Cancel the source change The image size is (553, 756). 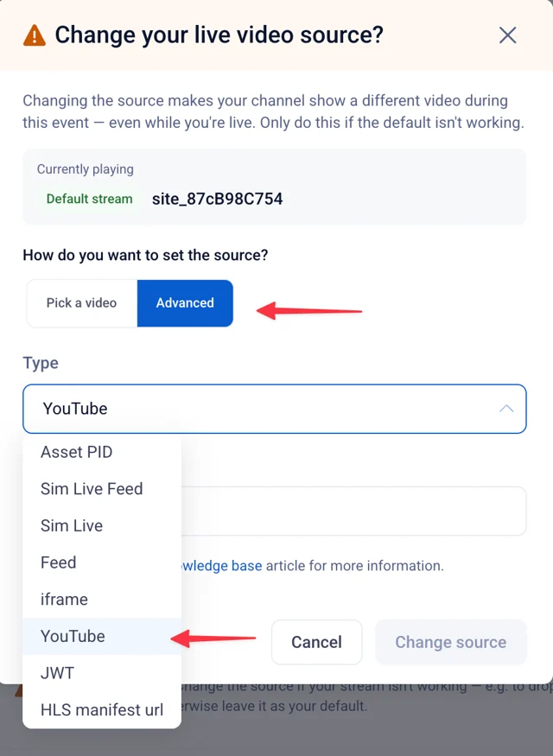tap(317, 642)
